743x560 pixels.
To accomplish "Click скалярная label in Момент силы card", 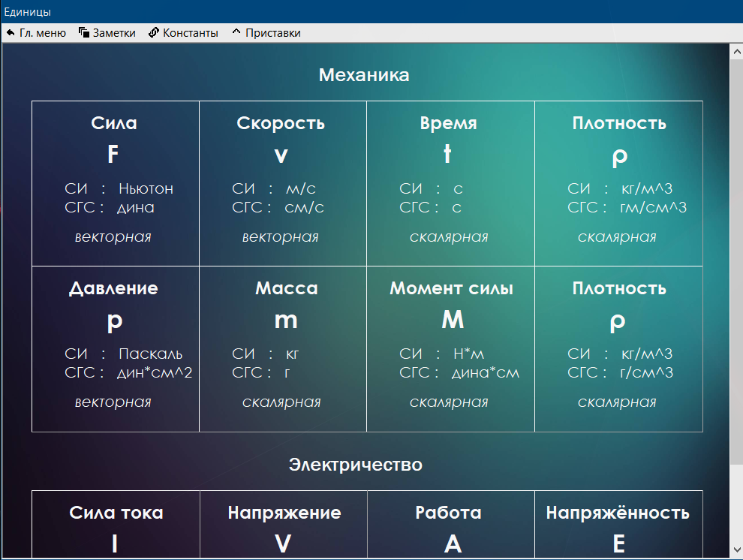I will 449,402.
